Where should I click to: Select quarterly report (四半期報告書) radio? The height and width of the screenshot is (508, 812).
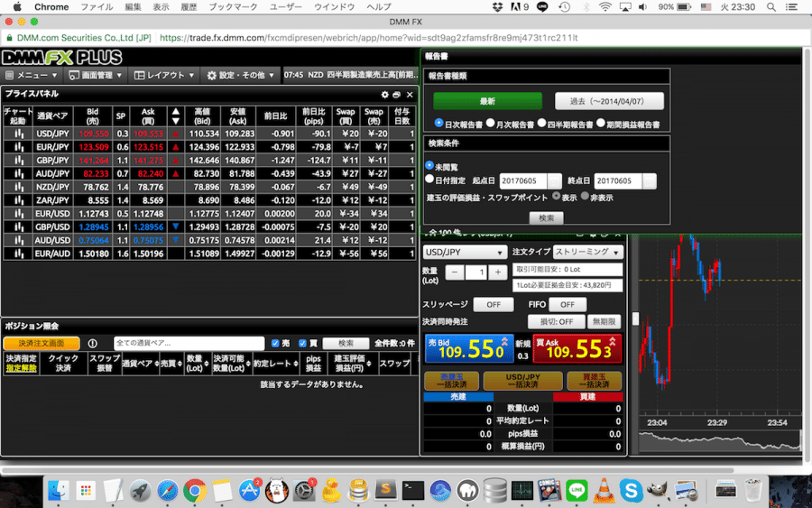541,124
